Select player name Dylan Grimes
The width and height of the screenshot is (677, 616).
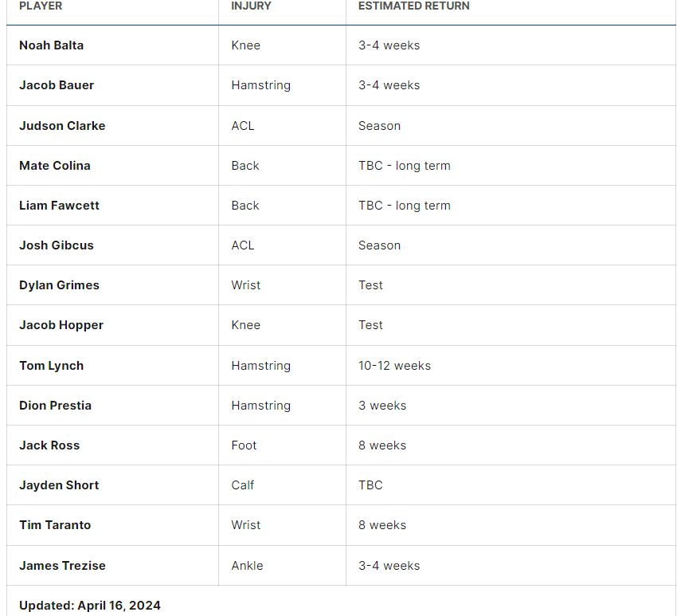point(59,285)
